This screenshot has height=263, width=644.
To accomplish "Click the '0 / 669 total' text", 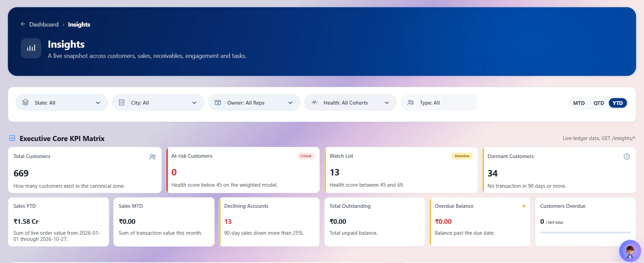I will tap(552, 222).
